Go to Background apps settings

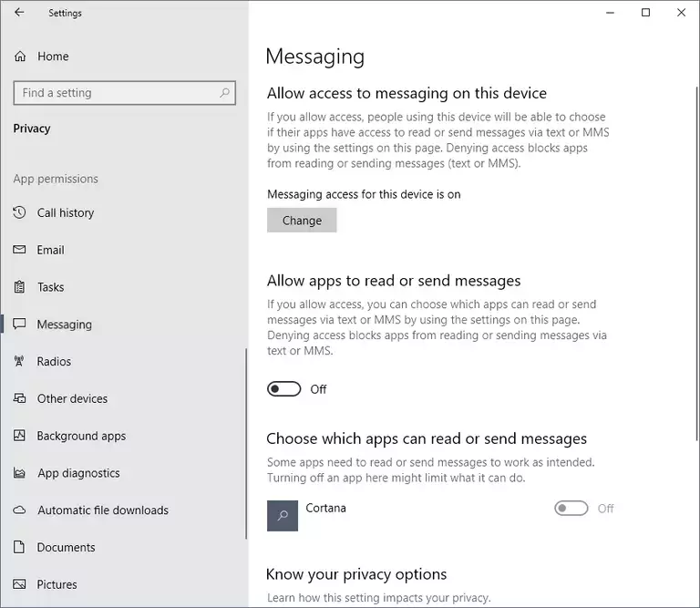(x=81, y=437)
